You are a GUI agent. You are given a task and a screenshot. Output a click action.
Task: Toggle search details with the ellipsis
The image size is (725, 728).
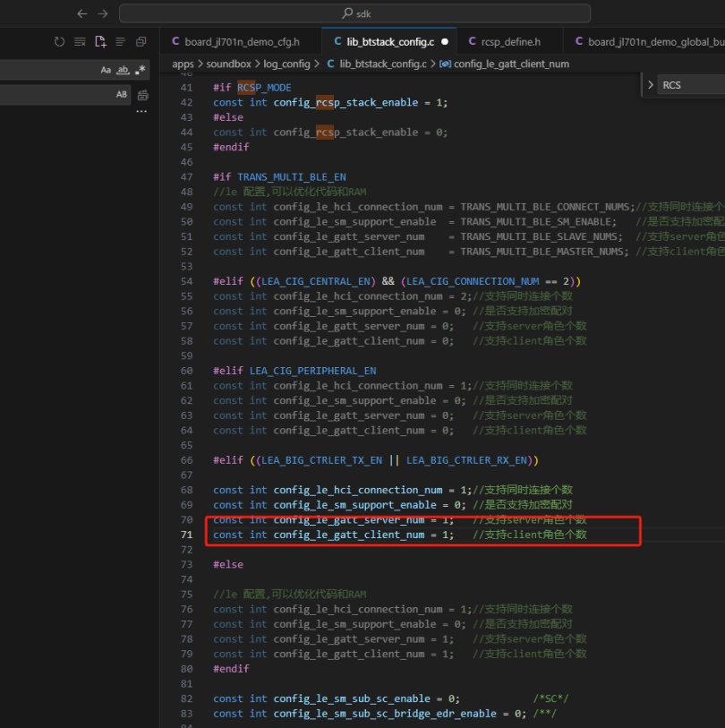tap(141, 111)
